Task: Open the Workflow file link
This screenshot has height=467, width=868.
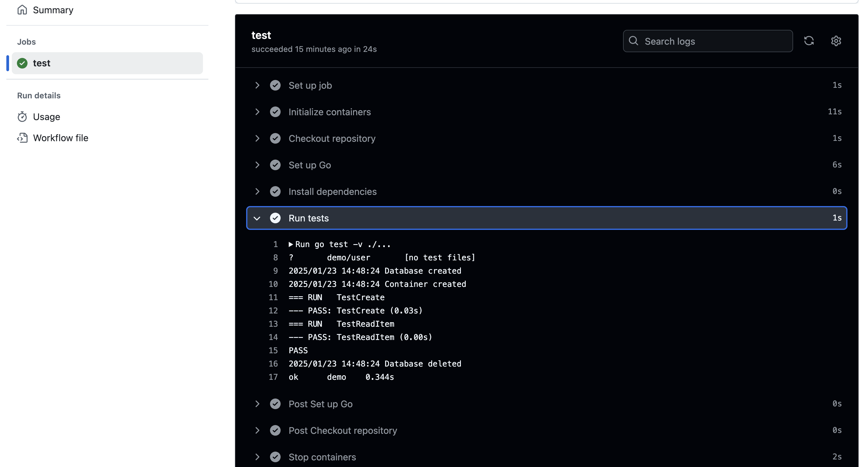Action: [x=61, y=138]
